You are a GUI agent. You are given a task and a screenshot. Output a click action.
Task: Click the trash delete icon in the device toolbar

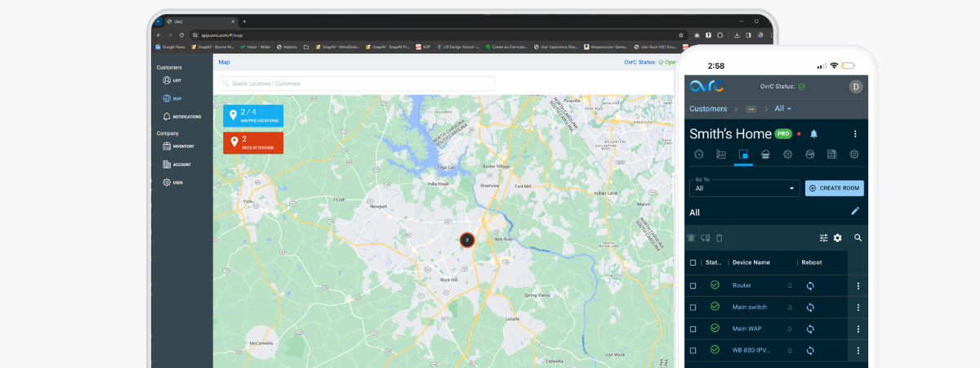[719, 238]
